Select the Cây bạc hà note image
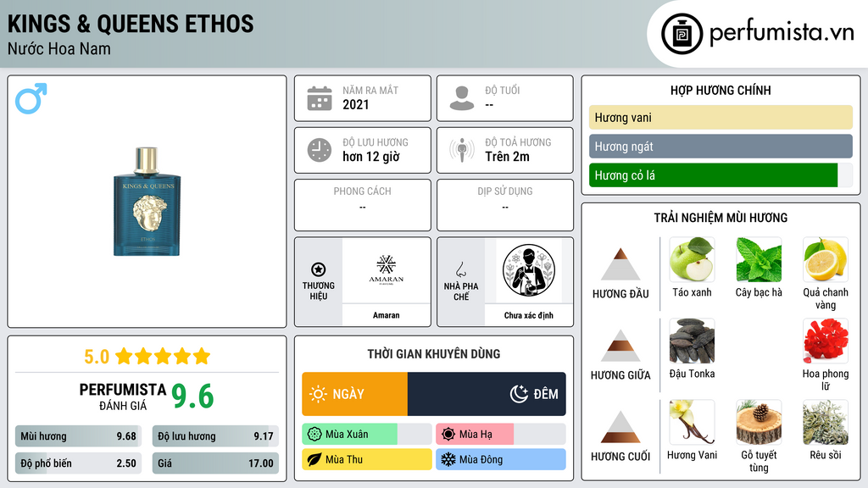The height and width of the screenshot is (488, 868). [x=759, y=259]
